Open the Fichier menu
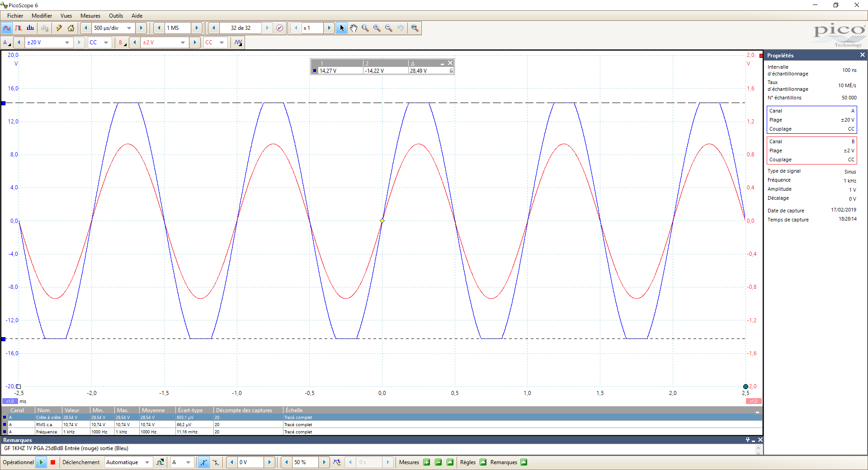868x470 pixels. point(15,16)
